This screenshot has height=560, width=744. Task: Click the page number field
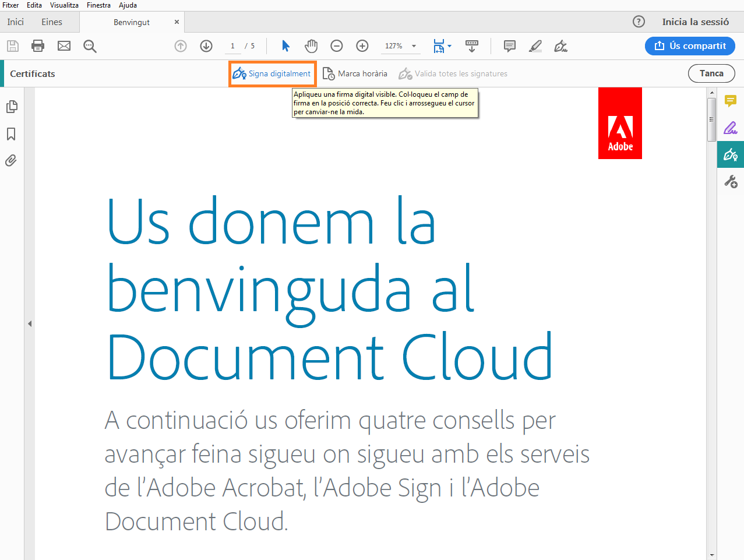(232, 46)
